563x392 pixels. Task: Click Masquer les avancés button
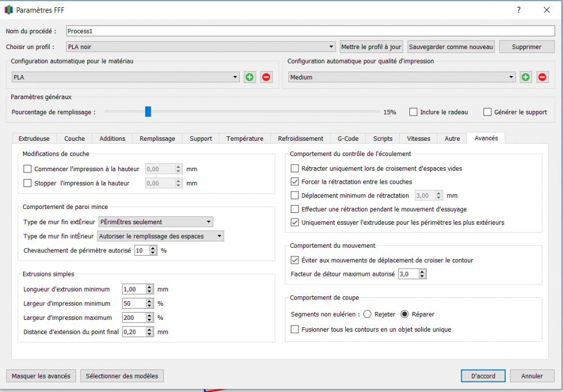pos(41,376)
